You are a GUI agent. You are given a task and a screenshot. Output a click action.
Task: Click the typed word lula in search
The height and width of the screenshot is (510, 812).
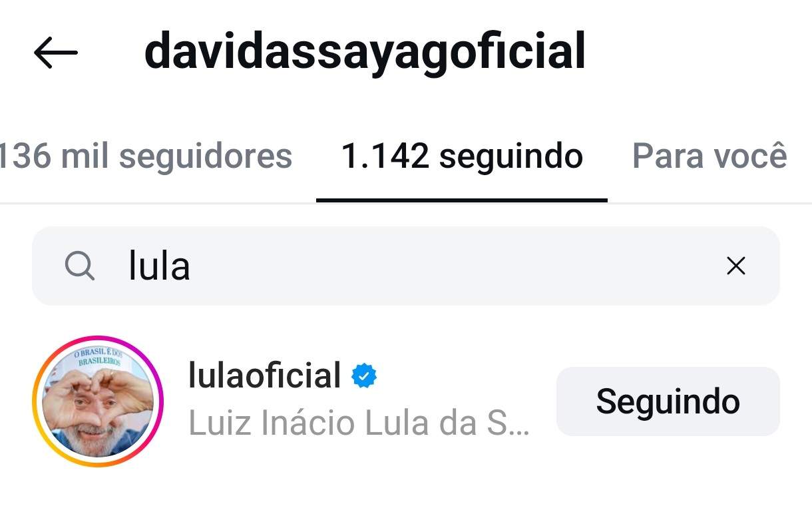coord(159,266)
